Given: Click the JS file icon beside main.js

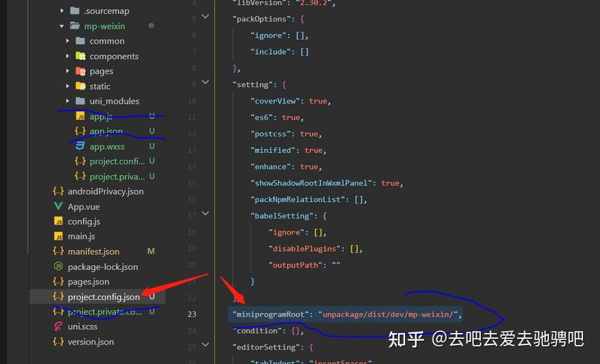Looking at the screenshot, I should click(x=59, y=237).
